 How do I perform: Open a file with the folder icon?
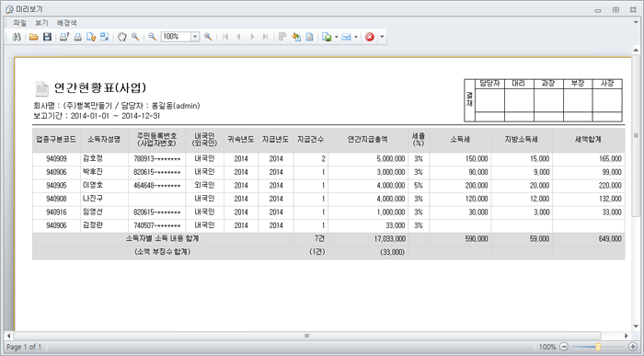coord(34,37)
